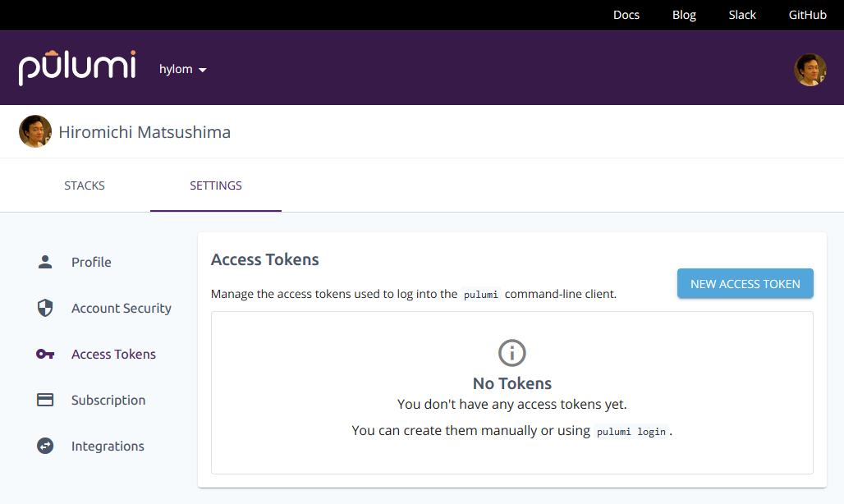This screenshot has width=844, height=504.
Task: Open user avatar menu in purple header
Action: click(810, 70)
